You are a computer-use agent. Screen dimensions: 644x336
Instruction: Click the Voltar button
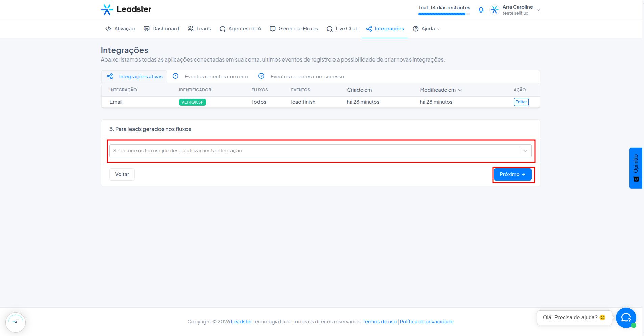122,174
